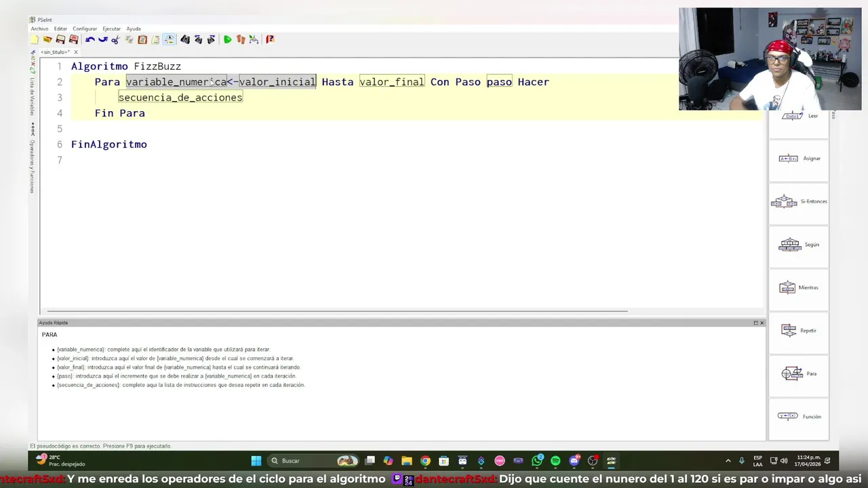Viewport: 868px width, 488px height.
Task: Open File Explorer from the taskbar
Action: click(x=407, y=461)
